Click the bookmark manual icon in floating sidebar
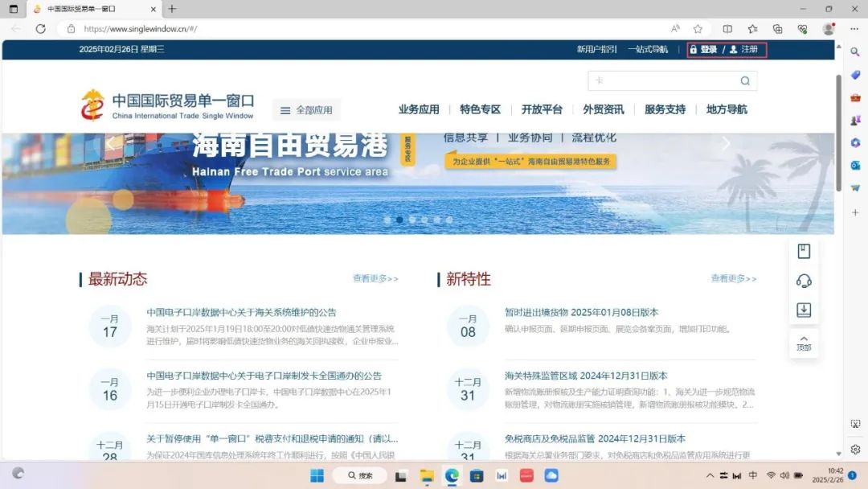This screenshot has height=489, width=868. (803, 251)
